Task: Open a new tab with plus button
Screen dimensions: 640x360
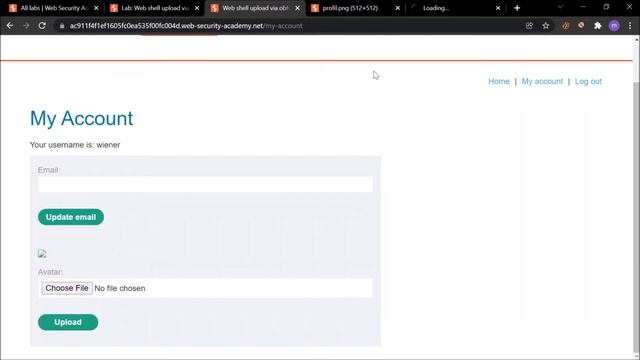Action: pos(517,8)
